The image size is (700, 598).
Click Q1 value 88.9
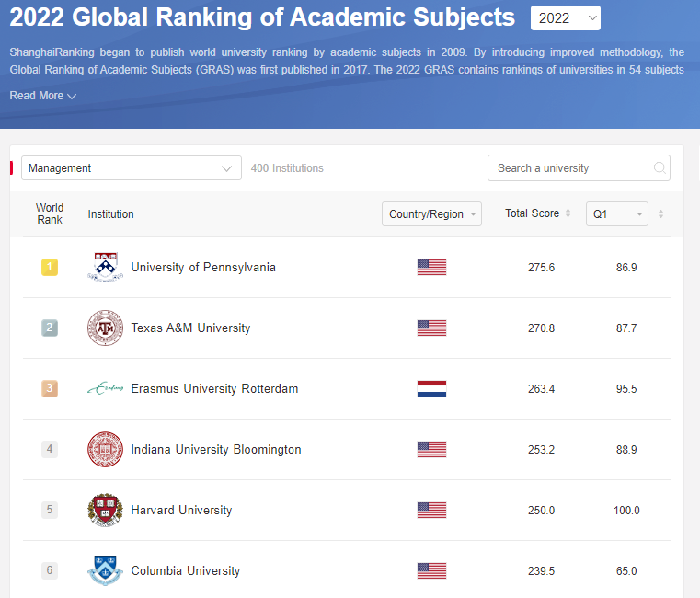pos(626,450)
